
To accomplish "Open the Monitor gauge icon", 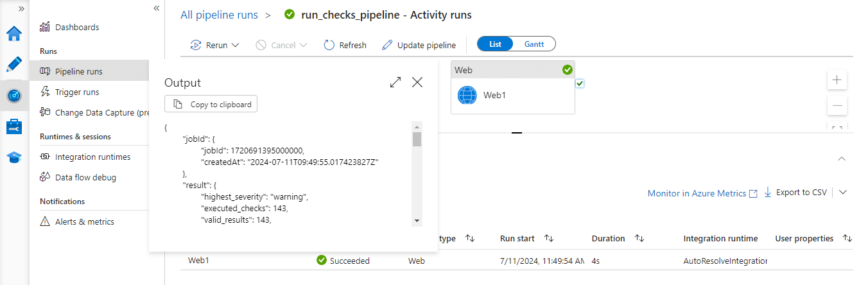I will click(x=14, y=95).
